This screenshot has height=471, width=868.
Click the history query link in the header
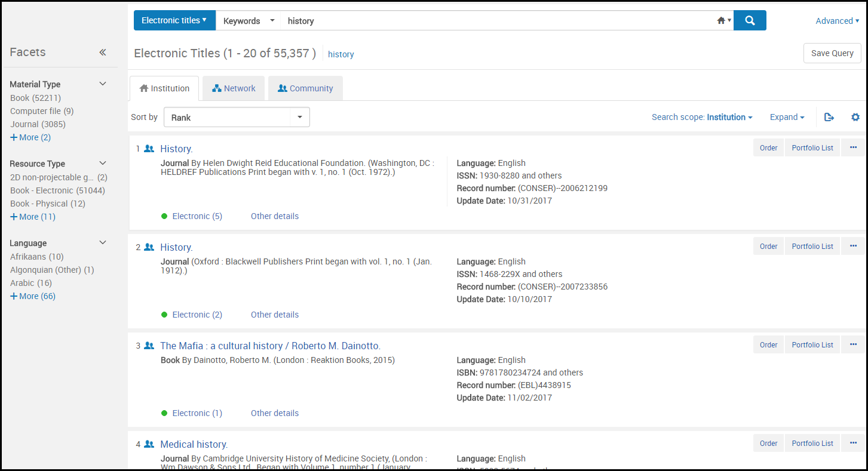coord(341,54)
